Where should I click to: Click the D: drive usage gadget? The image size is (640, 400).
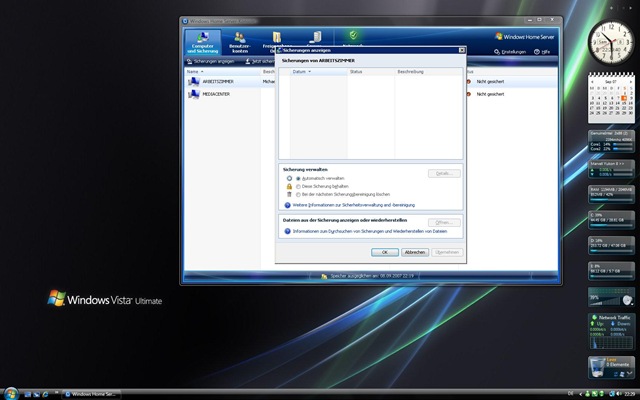point(611,245)
